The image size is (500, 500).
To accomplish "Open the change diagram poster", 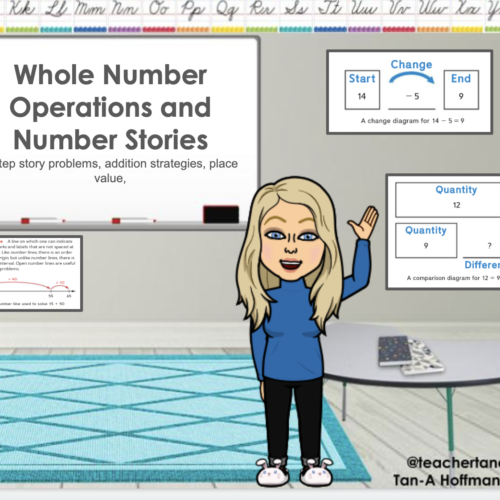I will [410, 92].
